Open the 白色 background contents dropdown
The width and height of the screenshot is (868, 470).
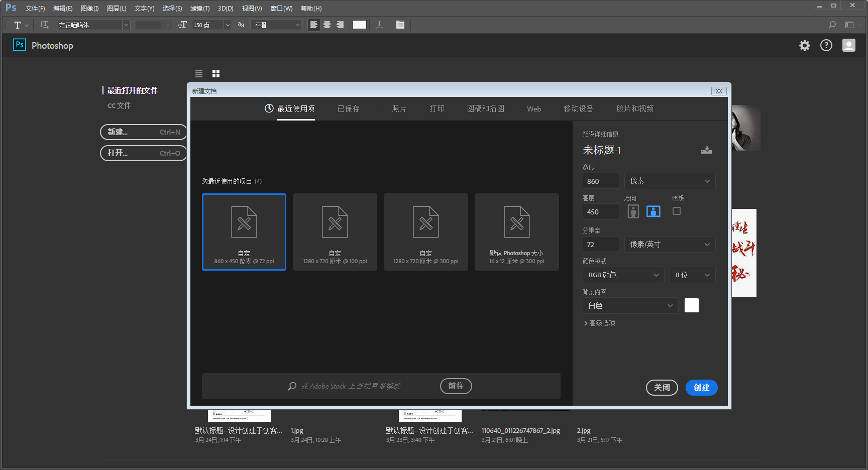tap(630, 306)
